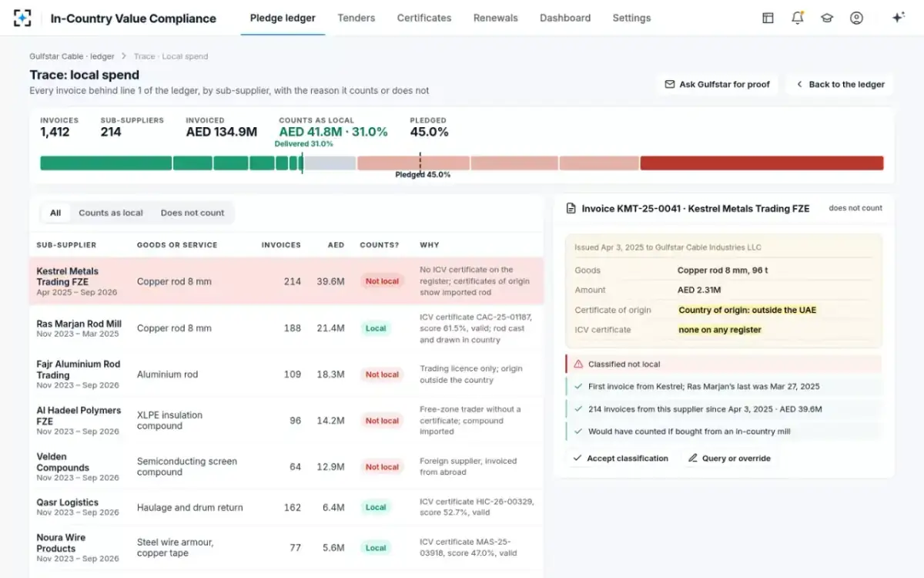Go to the Renewals tab

coord(496,18)
